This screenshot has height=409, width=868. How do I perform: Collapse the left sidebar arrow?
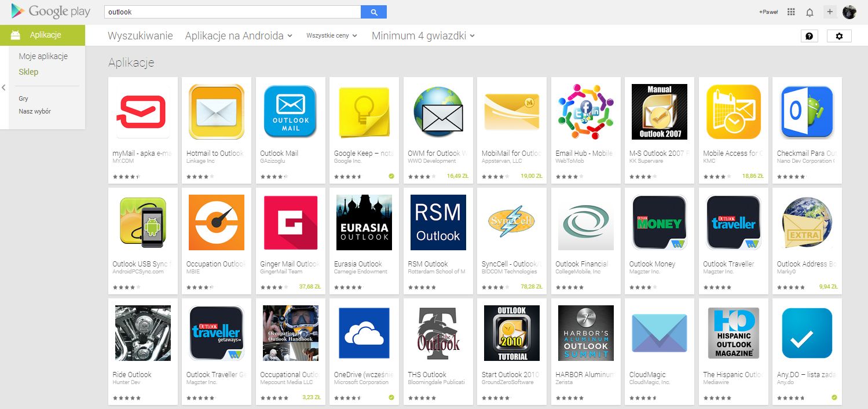pos(3,87)
